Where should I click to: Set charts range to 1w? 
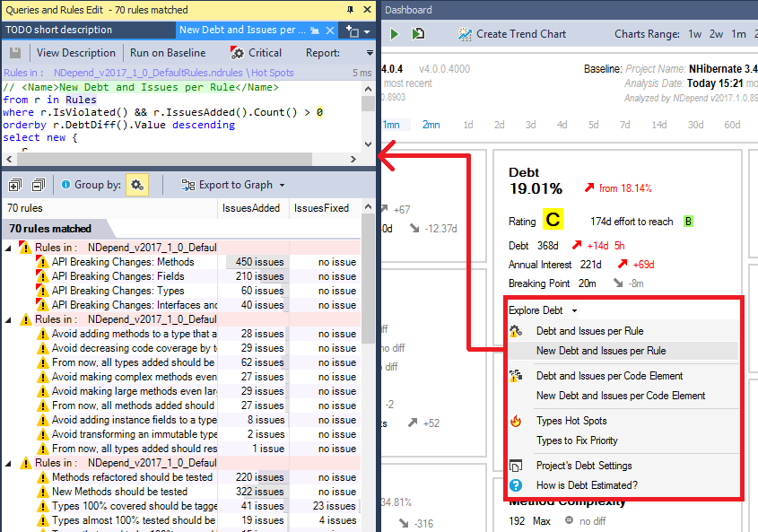pos(695,34)
